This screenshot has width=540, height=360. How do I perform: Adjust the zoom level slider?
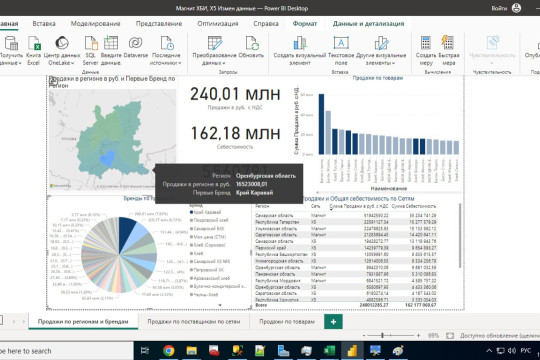coord(382,335)
